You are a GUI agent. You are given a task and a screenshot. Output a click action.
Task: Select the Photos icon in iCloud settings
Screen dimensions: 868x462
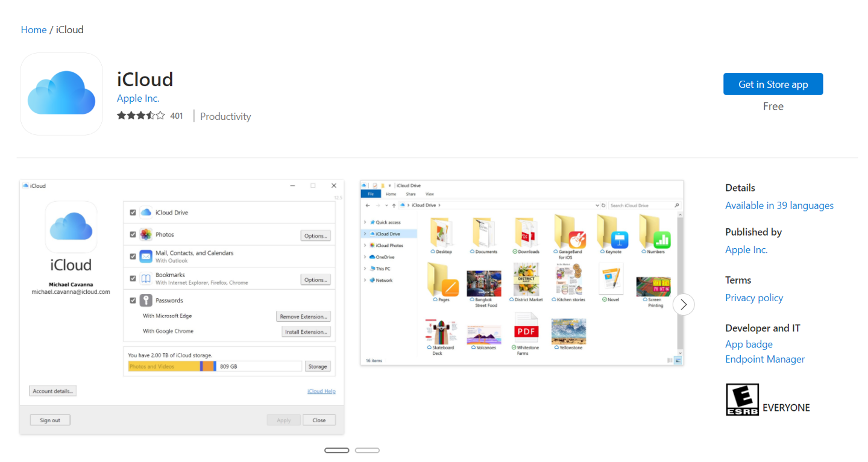pyautogui.click(x=145, y=234)
